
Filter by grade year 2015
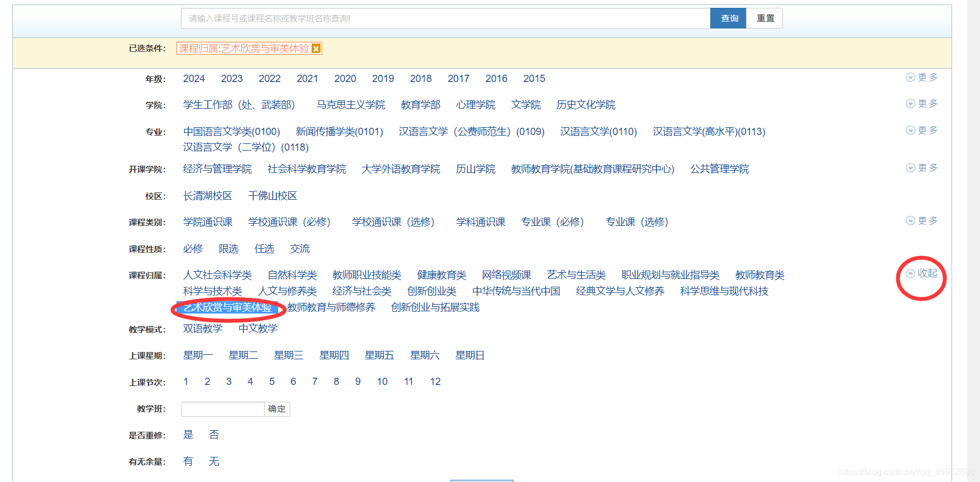tap(534, 79)
